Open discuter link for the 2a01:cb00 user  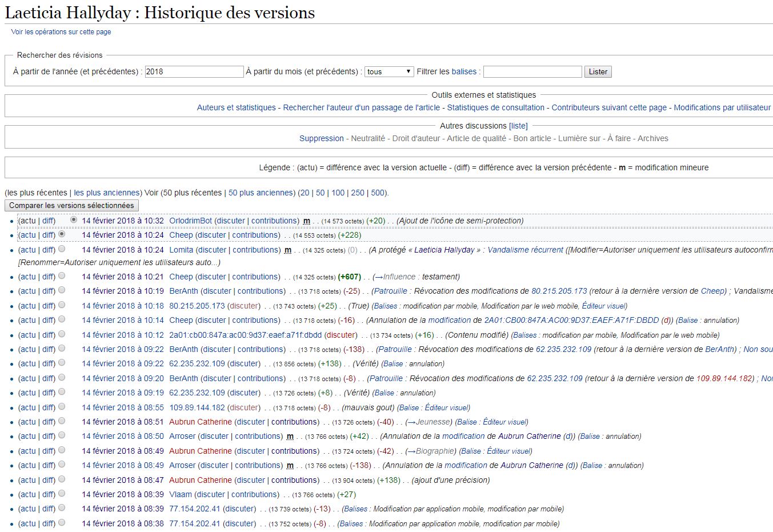341,335
